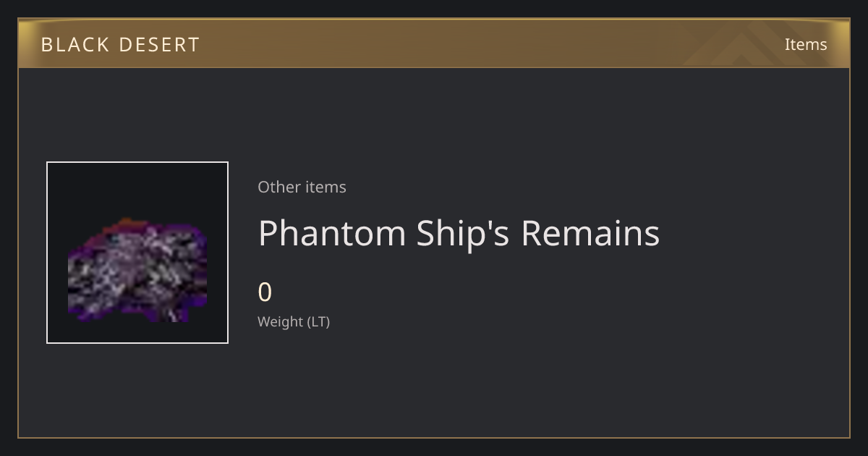This screenshot has width=868, height=456.
Task: Click the Phantom Ship's Remains title text
Action: [459, 233]
